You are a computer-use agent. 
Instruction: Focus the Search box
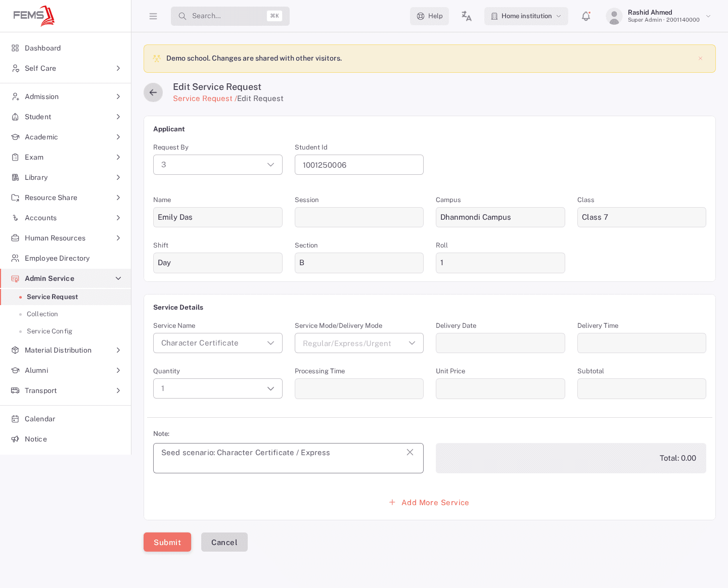point(230,16)
